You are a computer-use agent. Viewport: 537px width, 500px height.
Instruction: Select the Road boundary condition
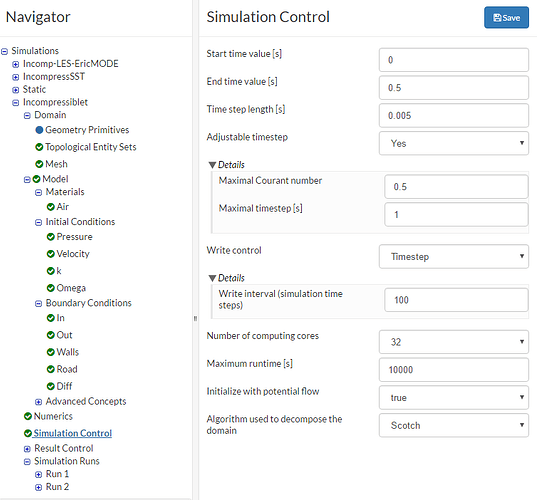click(67, 369)
